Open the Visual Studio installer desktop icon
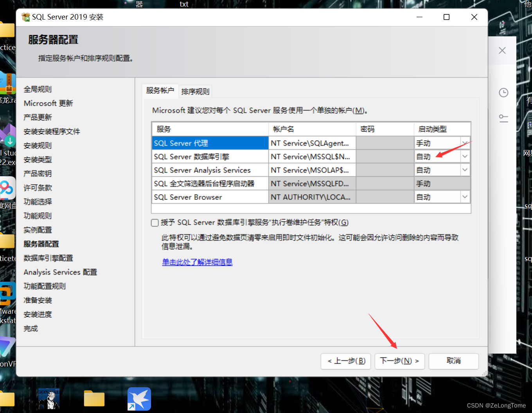Viewport: 532px width, 413px height. tap(8, 135)
